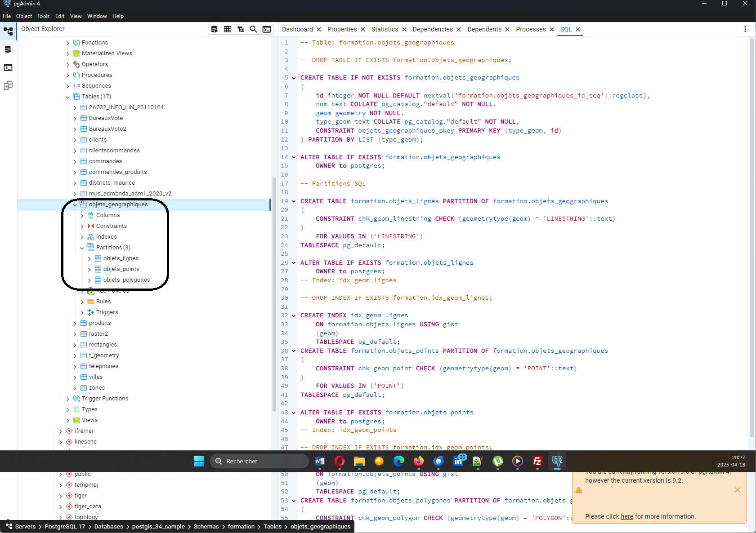This screenshot has height=533, width=756.
Task: Open Schema Diff icon in left sidebar
Action: 8,85
